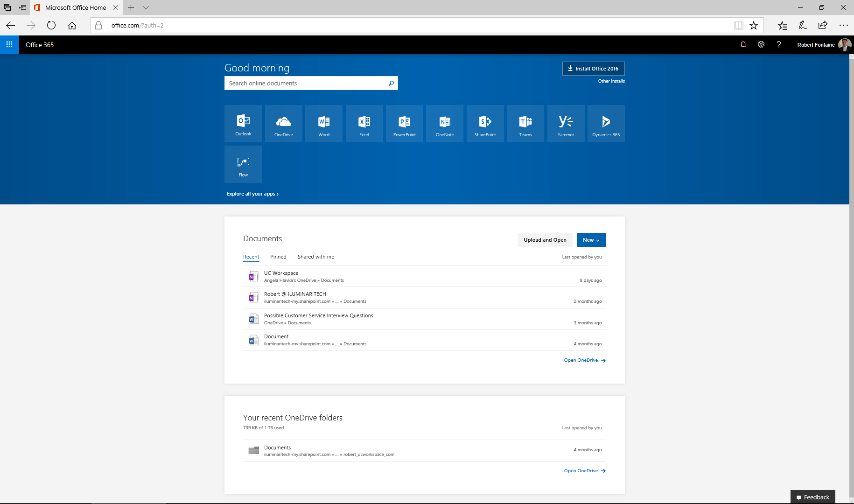The height and width of the screenshot is (504, 854).
Task: Close the Microsoft Office Home tab
Action: tap(116, 7)
